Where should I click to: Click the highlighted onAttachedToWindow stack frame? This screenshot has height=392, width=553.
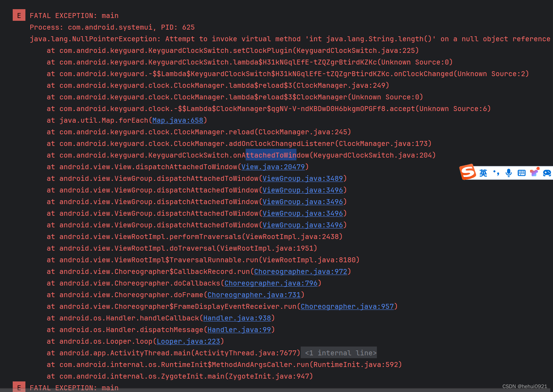(241, 155)
